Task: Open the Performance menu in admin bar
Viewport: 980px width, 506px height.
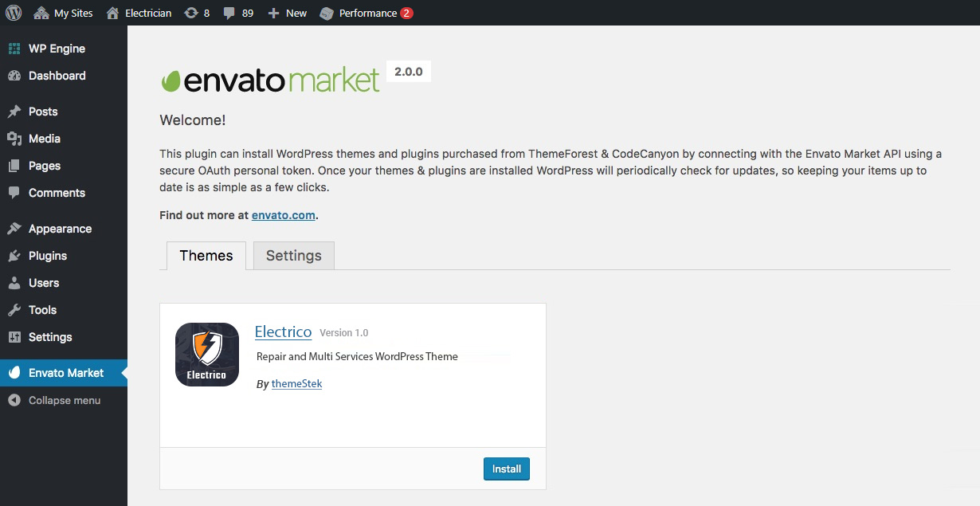Action: click(366, 13)
